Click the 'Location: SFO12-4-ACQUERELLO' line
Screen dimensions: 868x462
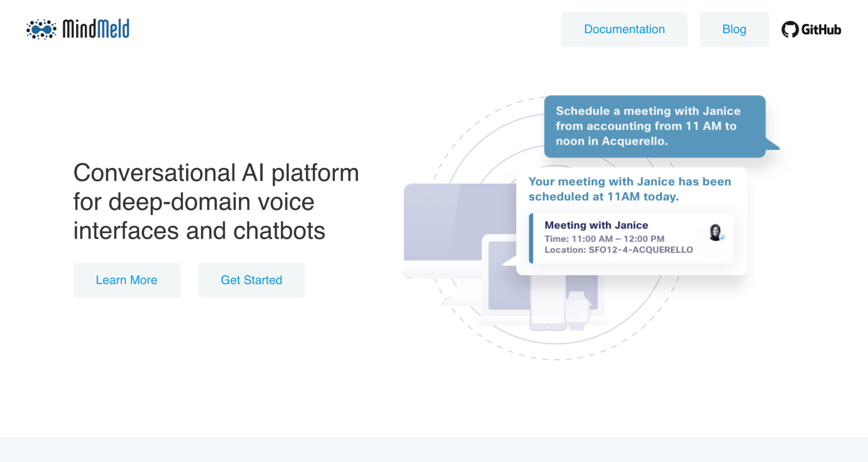pos(619,250)
